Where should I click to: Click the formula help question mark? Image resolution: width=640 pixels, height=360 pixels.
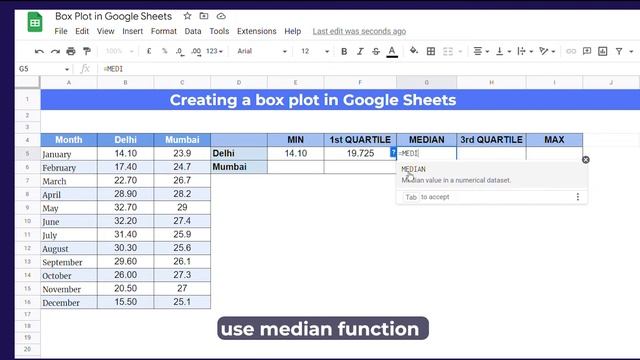(393, 153)
